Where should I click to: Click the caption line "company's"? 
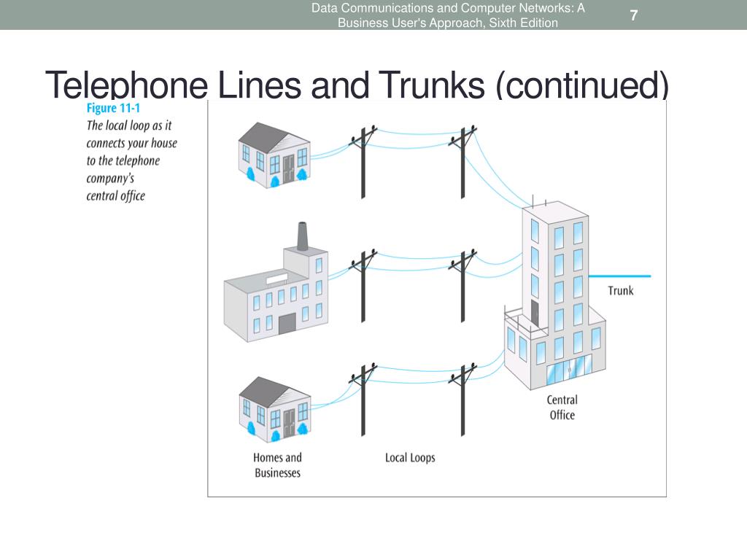(110, 179)
